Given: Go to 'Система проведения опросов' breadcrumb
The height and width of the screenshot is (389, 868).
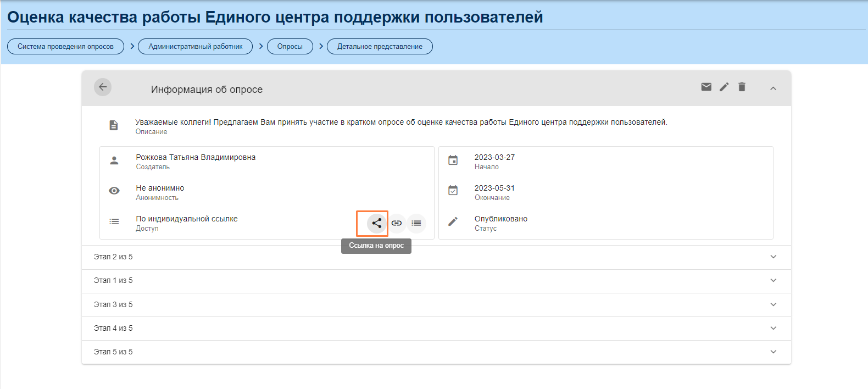Looking at the screenshot, I should (65, 47).
